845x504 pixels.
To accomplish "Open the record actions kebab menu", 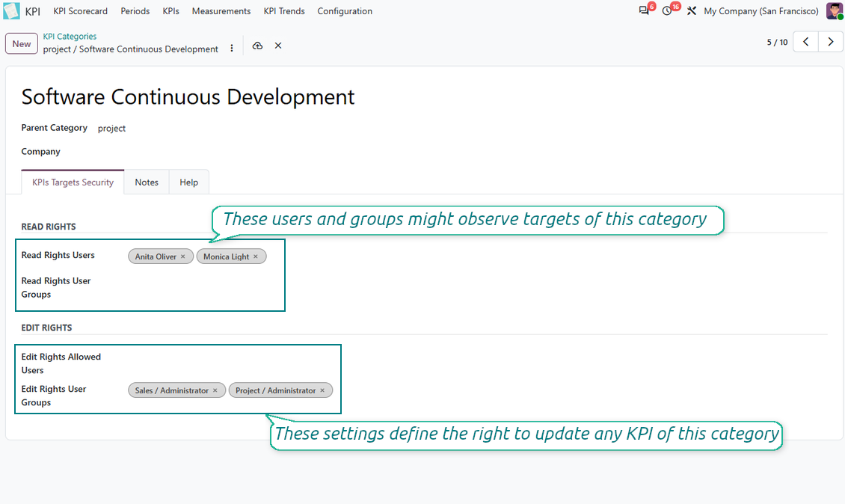I will coord(232,48).
